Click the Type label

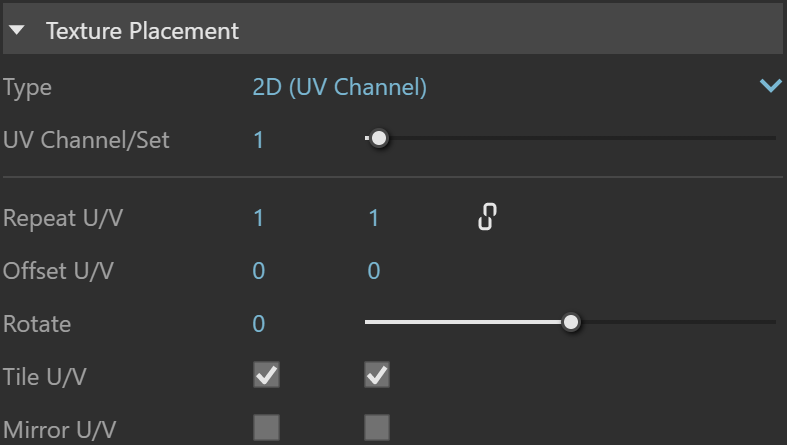click(27, 88)
